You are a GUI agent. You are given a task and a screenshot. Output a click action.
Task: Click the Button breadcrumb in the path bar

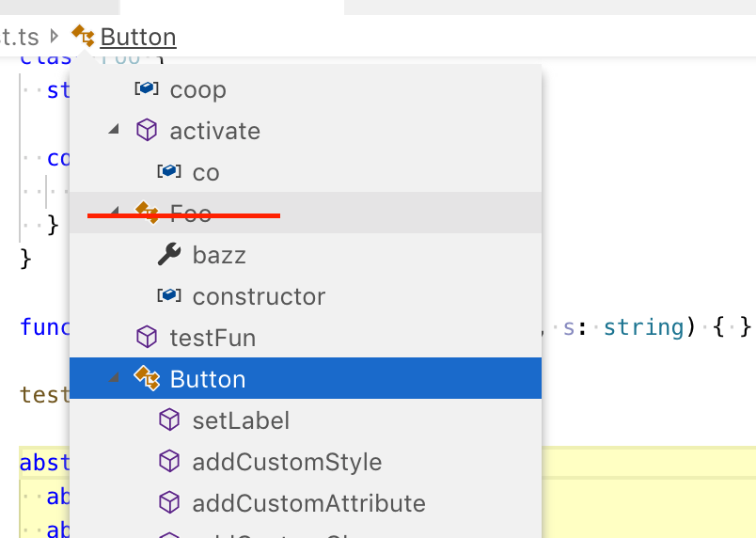pos(138,37)
